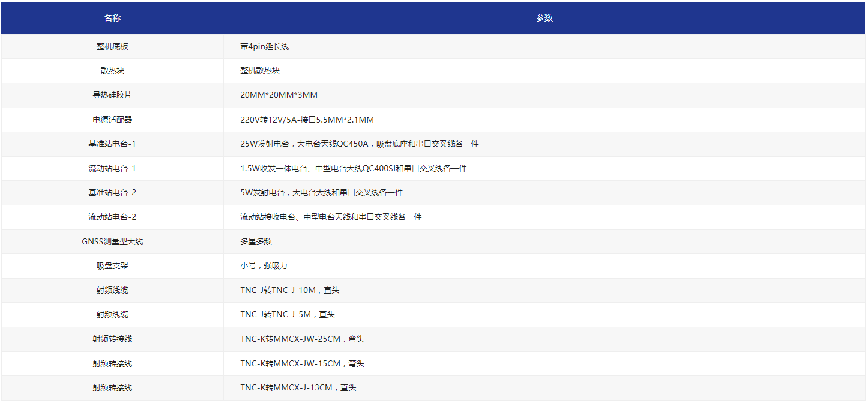Select the 导热硅胶片 row name

(x=112, y=95)
